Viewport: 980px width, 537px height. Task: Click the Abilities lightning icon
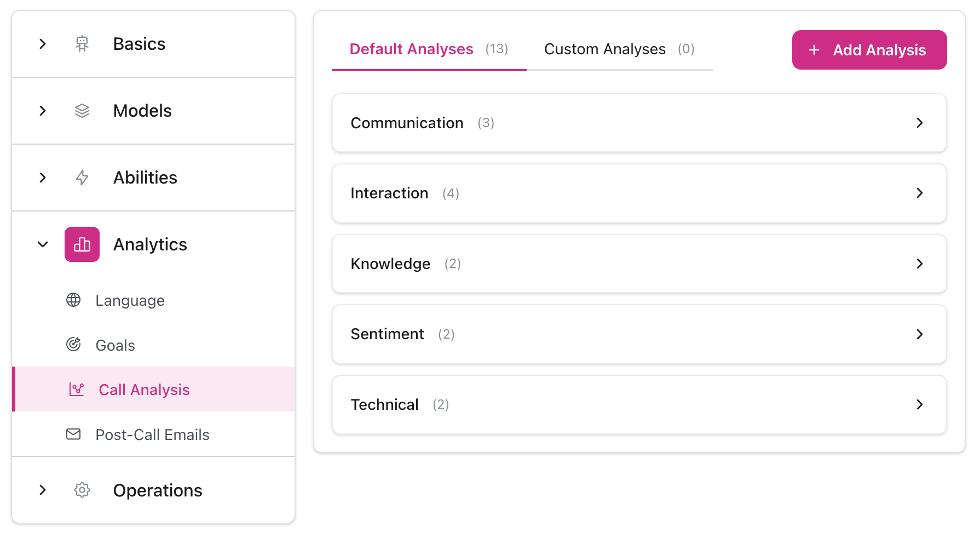pyautogui.click(x=82, y=178)
